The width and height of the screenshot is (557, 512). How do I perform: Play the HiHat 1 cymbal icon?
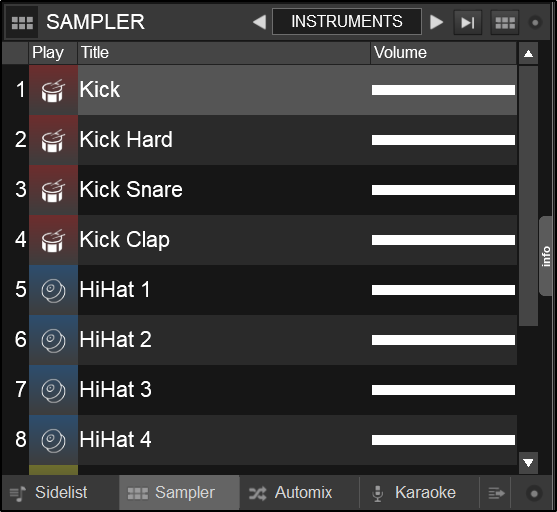coord(53,290)
